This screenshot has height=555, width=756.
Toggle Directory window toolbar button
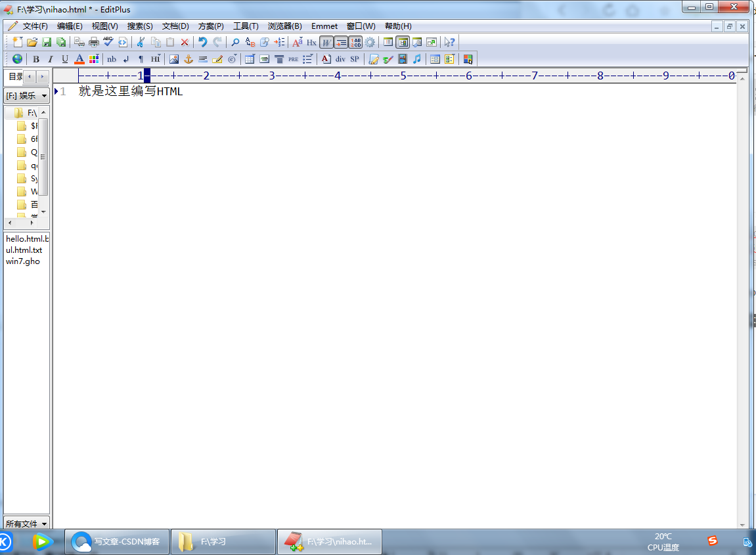[x=403, y=43]
